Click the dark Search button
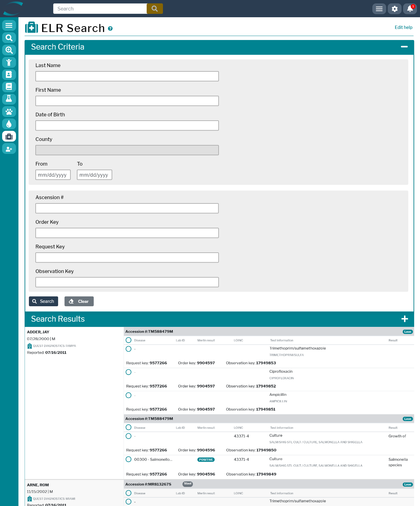The height and width of the screenshot is (506, 420). coord(43,301)
